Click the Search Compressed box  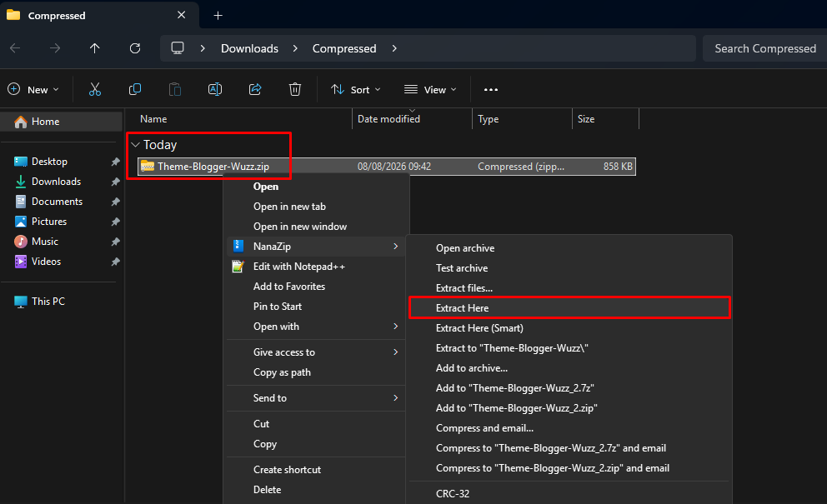tap(764, 48)
